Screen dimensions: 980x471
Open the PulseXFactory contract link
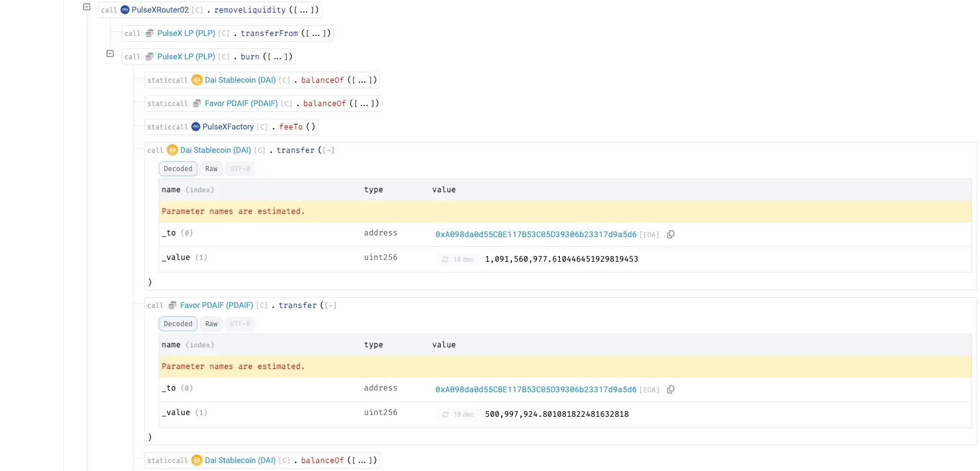coord(228,127)
